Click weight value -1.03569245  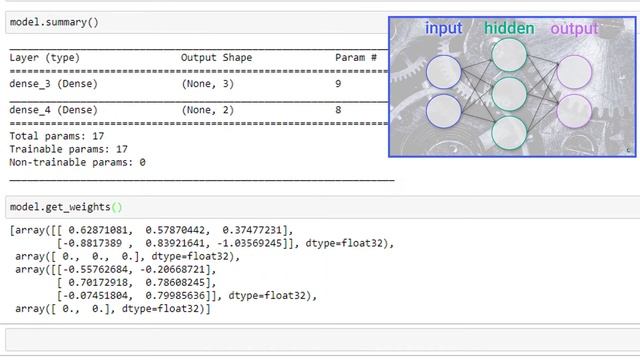[249, 243]
